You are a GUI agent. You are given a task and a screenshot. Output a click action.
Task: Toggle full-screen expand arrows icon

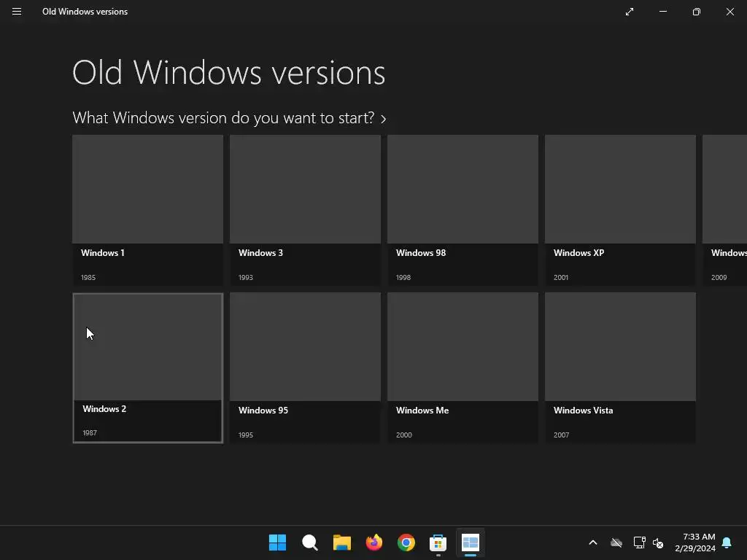click(630, 12)
